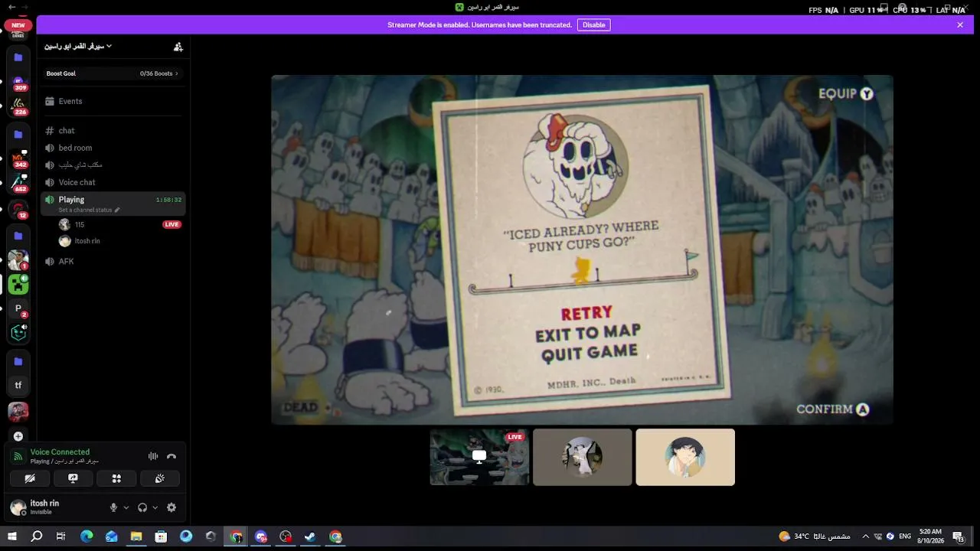This screenshot has height=551, width=980.
Task: Open the P server icon with badge 2
Action: point(18,308)
